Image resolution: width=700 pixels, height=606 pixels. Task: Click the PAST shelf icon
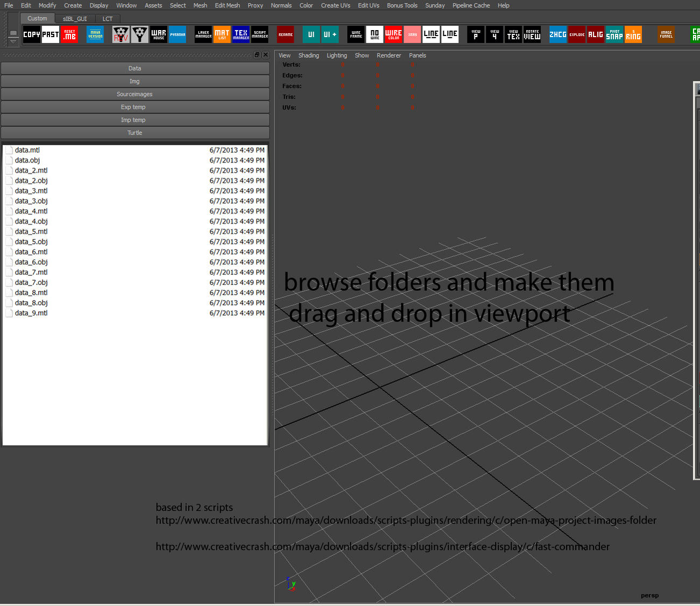[x=50, y=34]
